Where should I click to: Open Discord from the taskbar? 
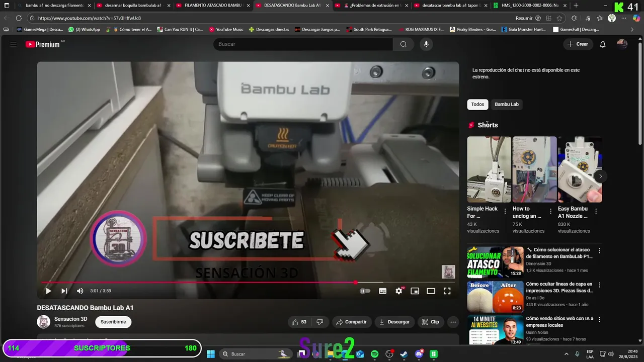pos(419,354)
